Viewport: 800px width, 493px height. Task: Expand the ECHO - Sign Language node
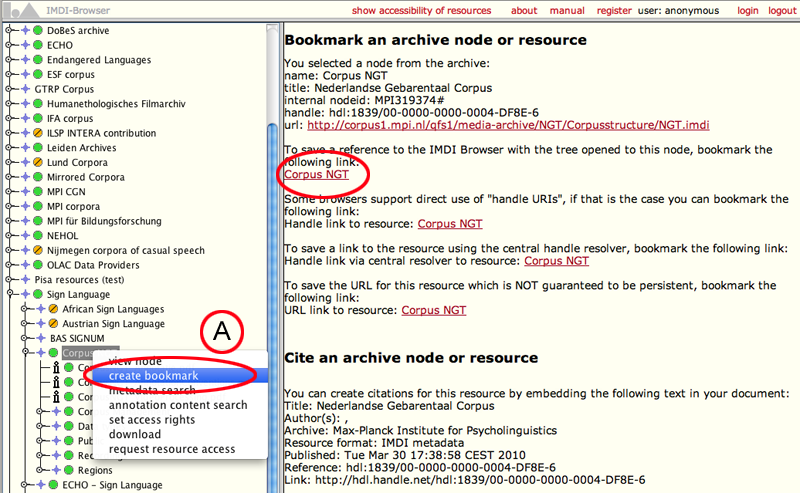(24, 485)
